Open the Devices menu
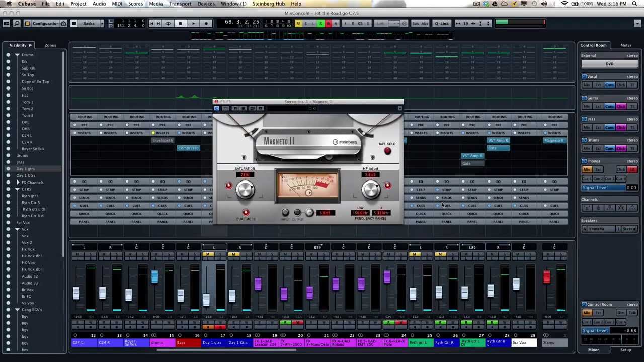Screen dimensions: 644x362 pyautogui.click(x=206, y=4)
